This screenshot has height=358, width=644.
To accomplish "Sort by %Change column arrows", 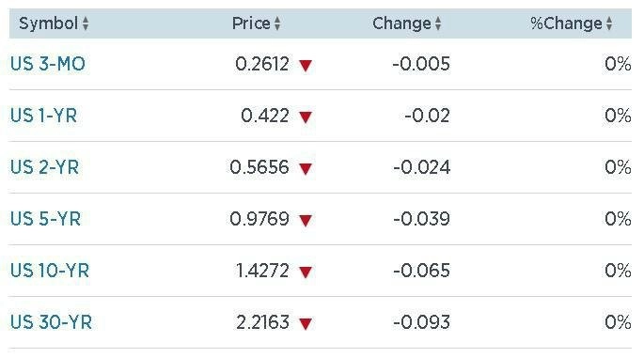I will (608, 23).
